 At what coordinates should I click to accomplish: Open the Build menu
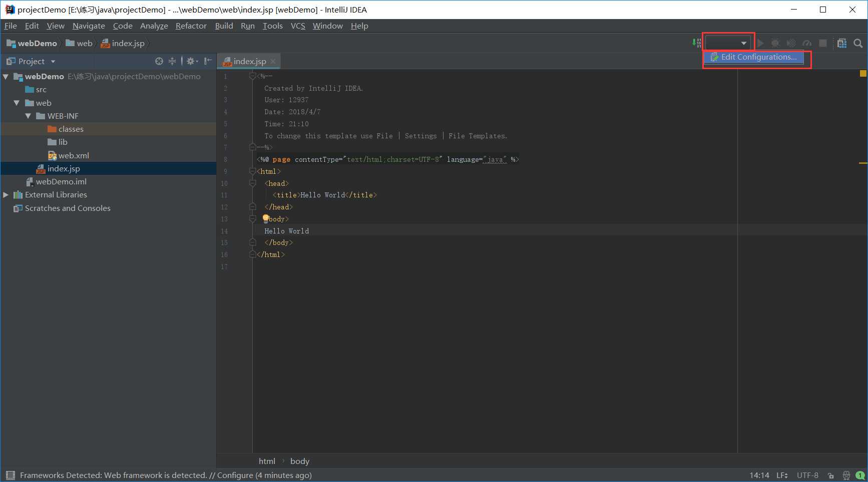[224, 26]
